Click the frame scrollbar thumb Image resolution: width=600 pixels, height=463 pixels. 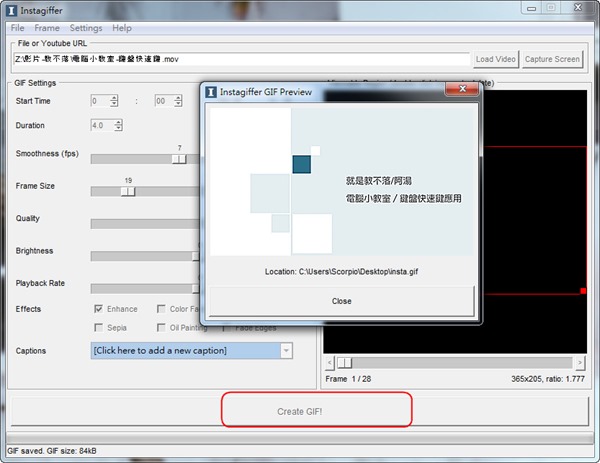coord(344,363)
